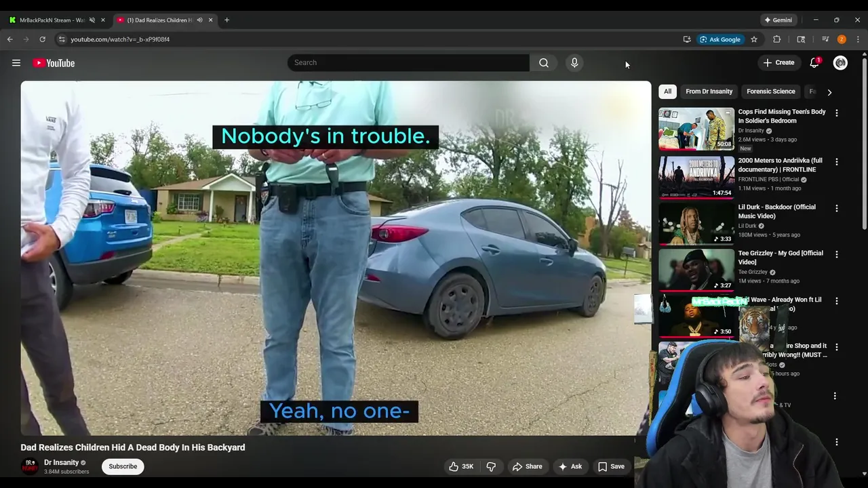Open Dr Insanity channel avatar
Screen dimensions: 868x488
[30, 466]
